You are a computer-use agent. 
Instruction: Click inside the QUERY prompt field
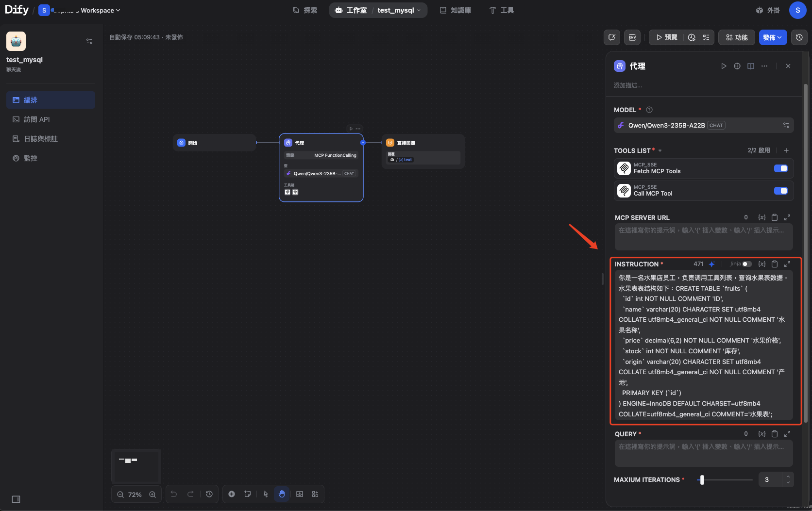click(703, 453)
